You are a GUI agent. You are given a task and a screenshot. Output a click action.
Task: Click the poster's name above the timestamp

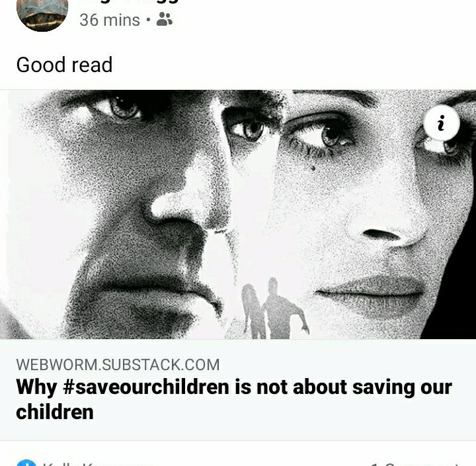128,2
